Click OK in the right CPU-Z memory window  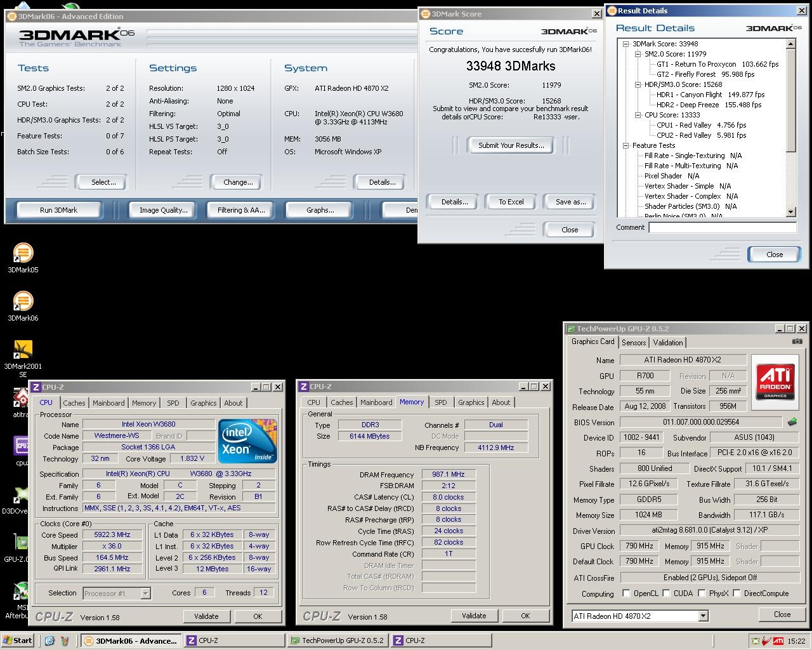(525, 616)
